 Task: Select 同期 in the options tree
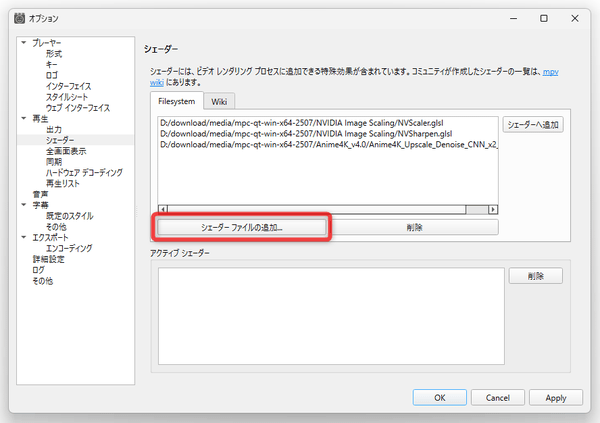pos(54,162)
